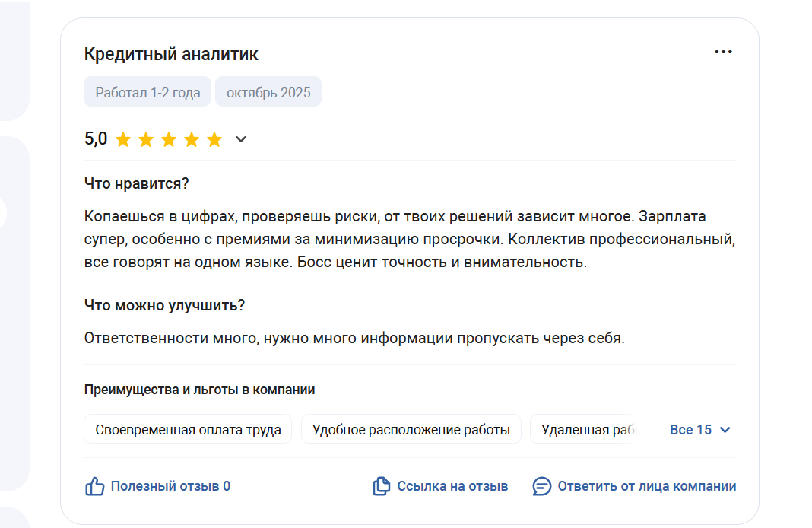
Task: Select the "Своевременная оплата труда" chip
Action: [188, 430]
